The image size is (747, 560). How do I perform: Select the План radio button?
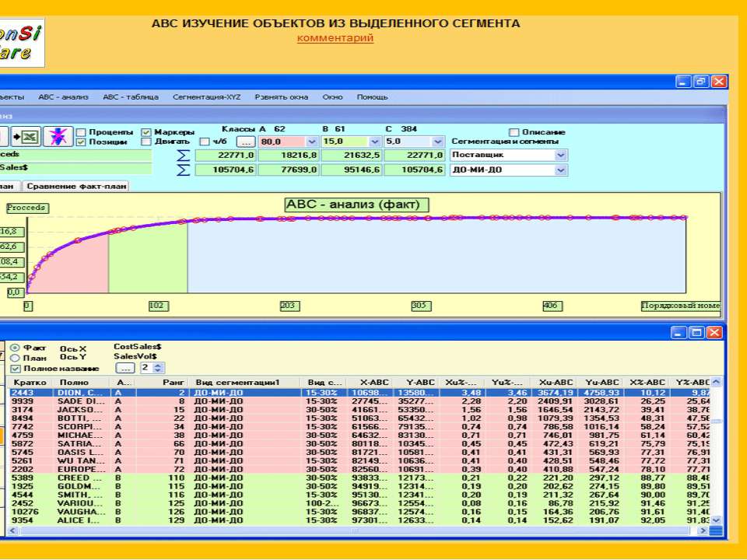pos(16,358)
